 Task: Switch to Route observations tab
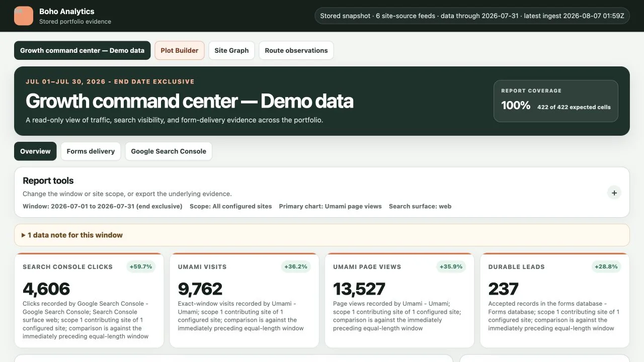coord(296,50)
